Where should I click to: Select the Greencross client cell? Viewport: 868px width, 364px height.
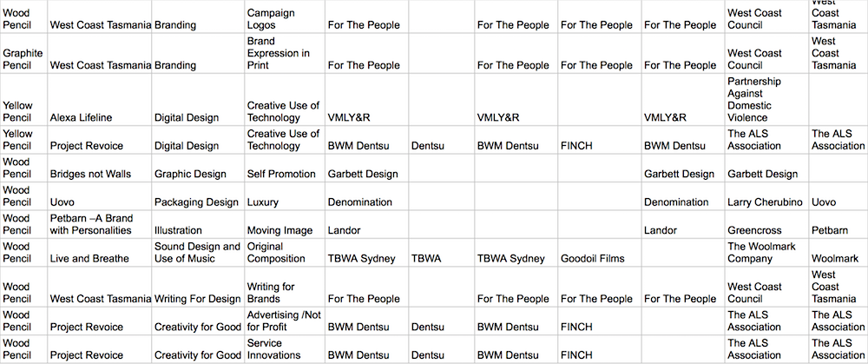[766, 224]
